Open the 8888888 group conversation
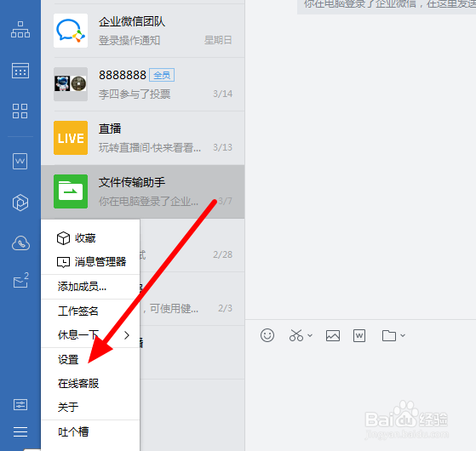 [x=143, y=84]
